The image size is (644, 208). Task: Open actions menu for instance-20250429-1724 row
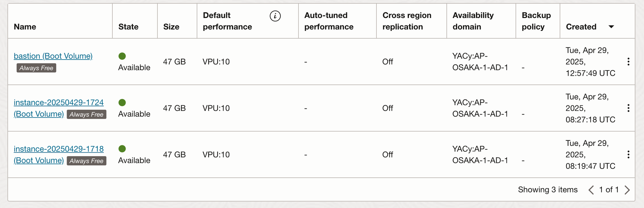(x=628, y=108)
